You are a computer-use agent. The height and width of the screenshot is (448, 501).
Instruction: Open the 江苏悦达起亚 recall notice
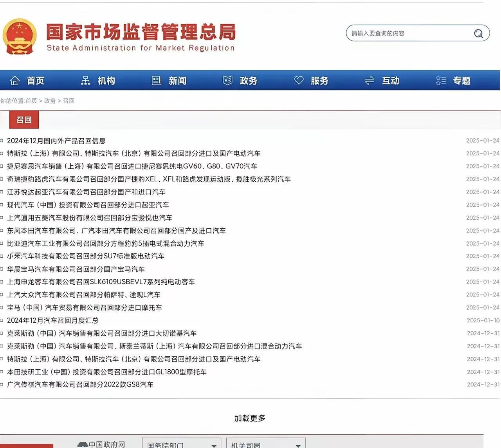pos(86,192)
